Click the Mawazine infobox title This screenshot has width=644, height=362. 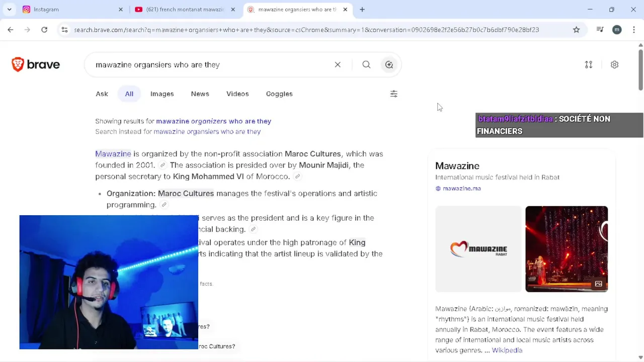[x=457, y=166]
